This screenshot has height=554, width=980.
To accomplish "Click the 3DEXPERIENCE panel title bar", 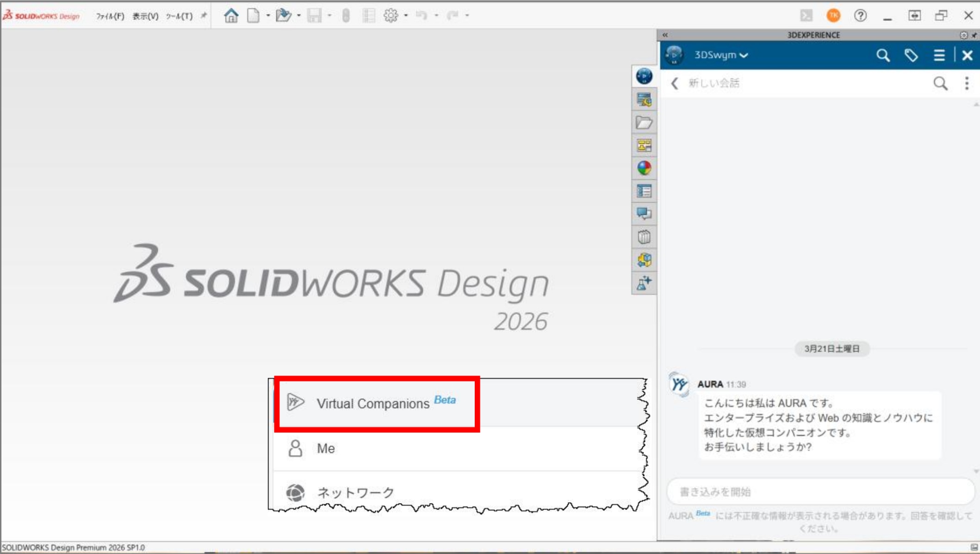I will 813,35.
